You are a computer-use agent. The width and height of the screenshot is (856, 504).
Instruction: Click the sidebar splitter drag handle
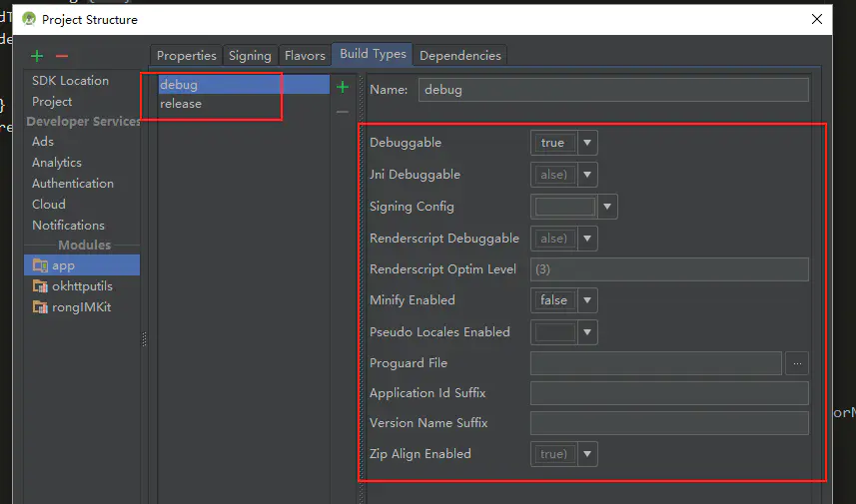(x=144, y=338)
